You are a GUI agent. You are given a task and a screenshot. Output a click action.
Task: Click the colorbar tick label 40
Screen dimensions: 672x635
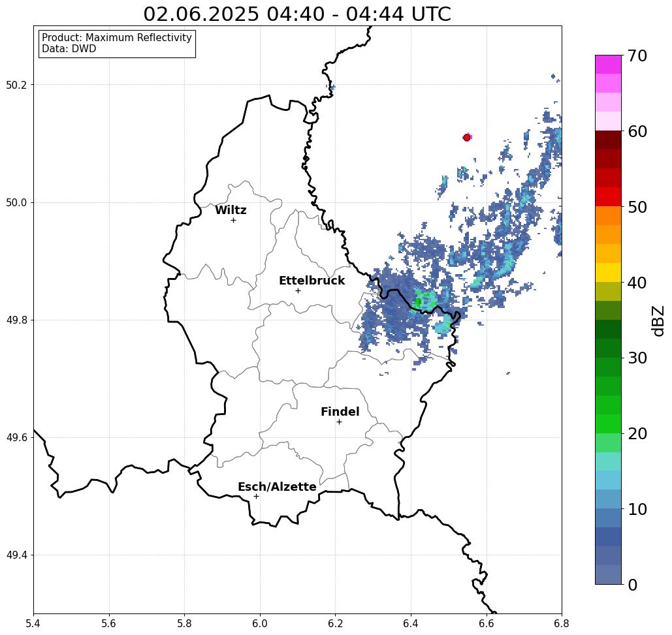(x=637, y=283)
